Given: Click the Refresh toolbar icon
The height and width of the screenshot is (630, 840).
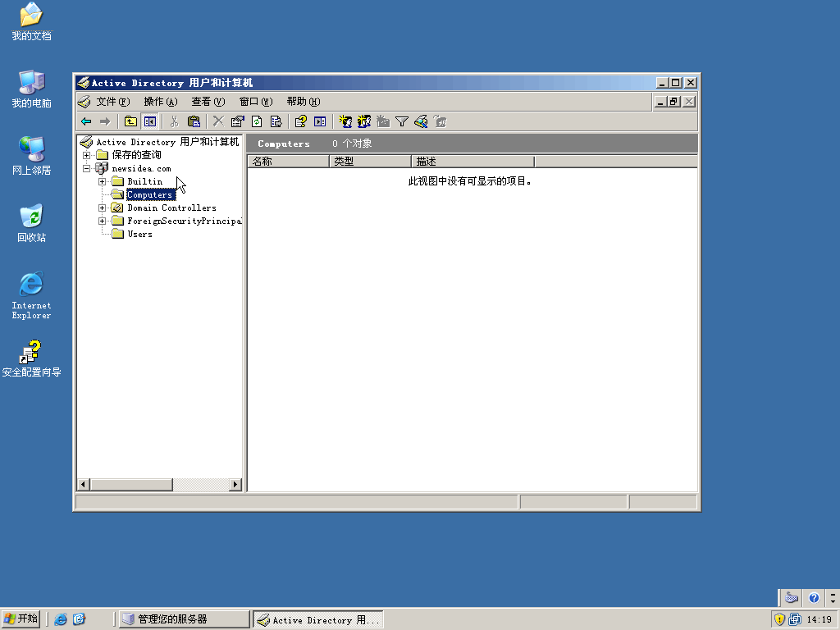Looking at the screenshot, I should tap(257, 121).
